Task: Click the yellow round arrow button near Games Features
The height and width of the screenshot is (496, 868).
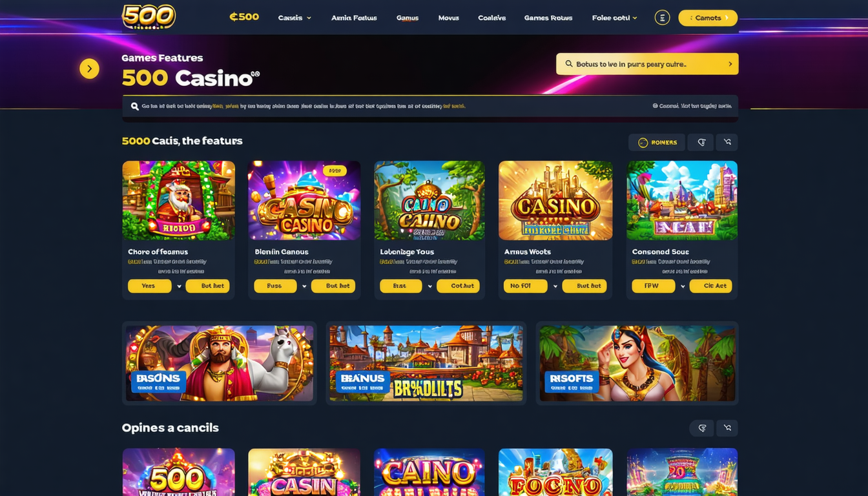Action: tap(89, 68)
